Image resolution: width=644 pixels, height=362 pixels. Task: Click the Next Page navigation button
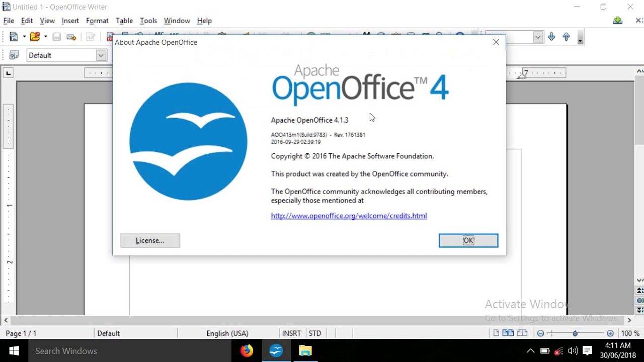click(640, 310)
